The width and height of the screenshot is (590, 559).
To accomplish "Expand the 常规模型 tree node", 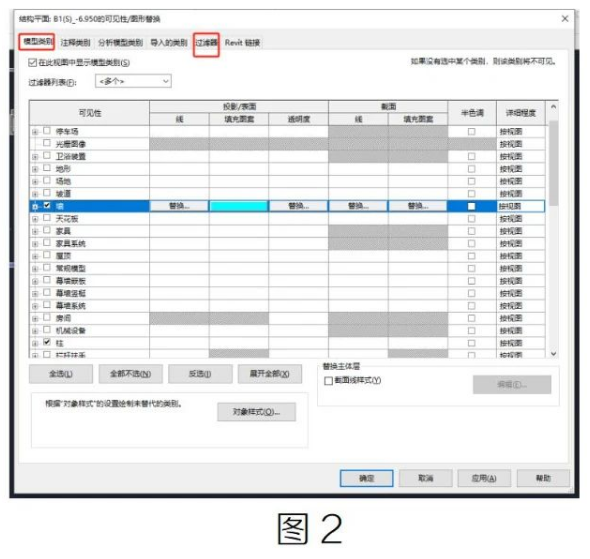I will tap(35, 269).
